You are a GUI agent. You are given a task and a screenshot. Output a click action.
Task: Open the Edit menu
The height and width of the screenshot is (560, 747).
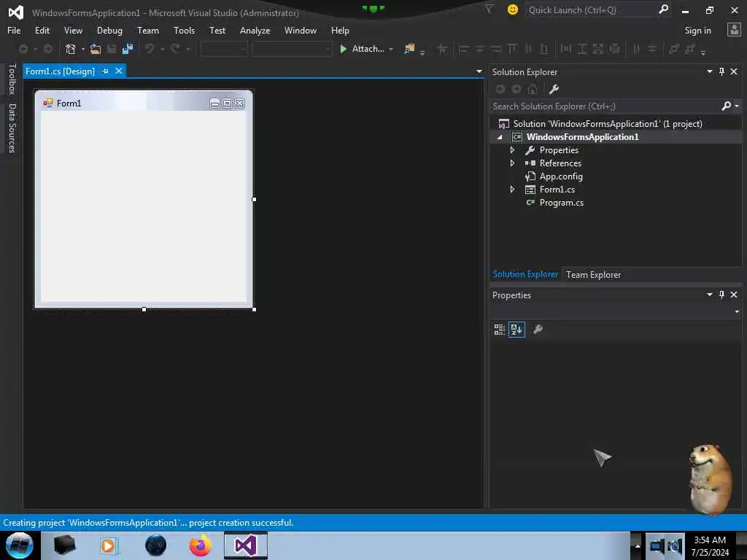(x=42, y=31)
